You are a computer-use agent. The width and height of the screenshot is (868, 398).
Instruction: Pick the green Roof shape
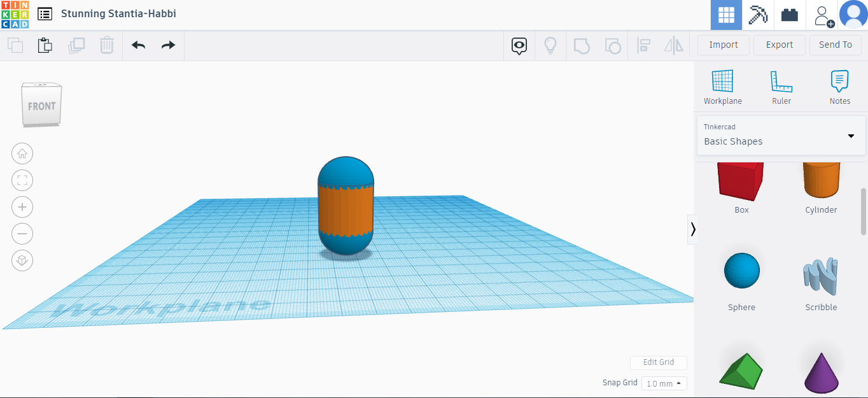pos(741,371)
